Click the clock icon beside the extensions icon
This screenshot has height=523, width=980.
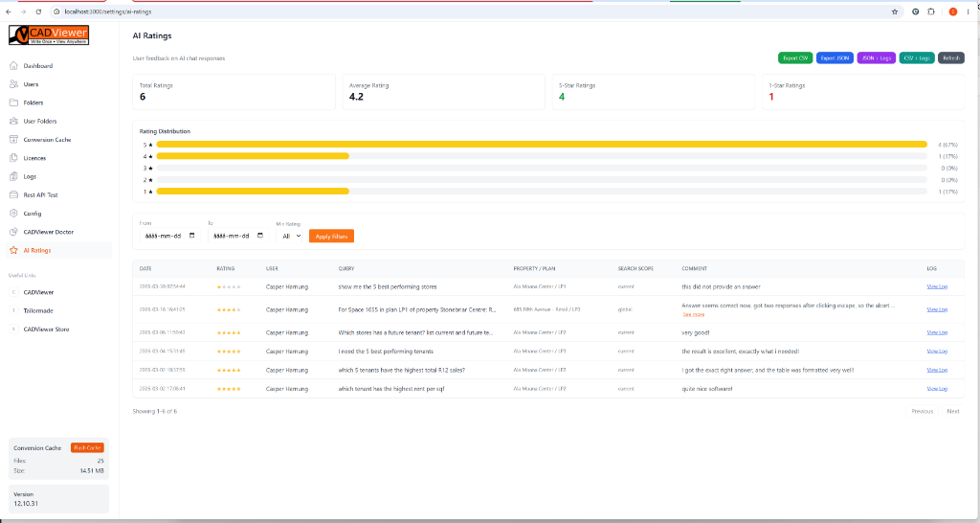point(916,11)
